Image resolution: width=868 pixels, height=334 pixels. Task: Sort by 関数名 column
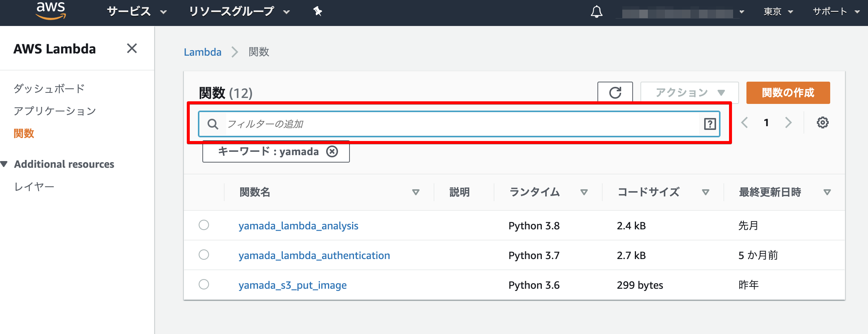click(x=416, y=192)
